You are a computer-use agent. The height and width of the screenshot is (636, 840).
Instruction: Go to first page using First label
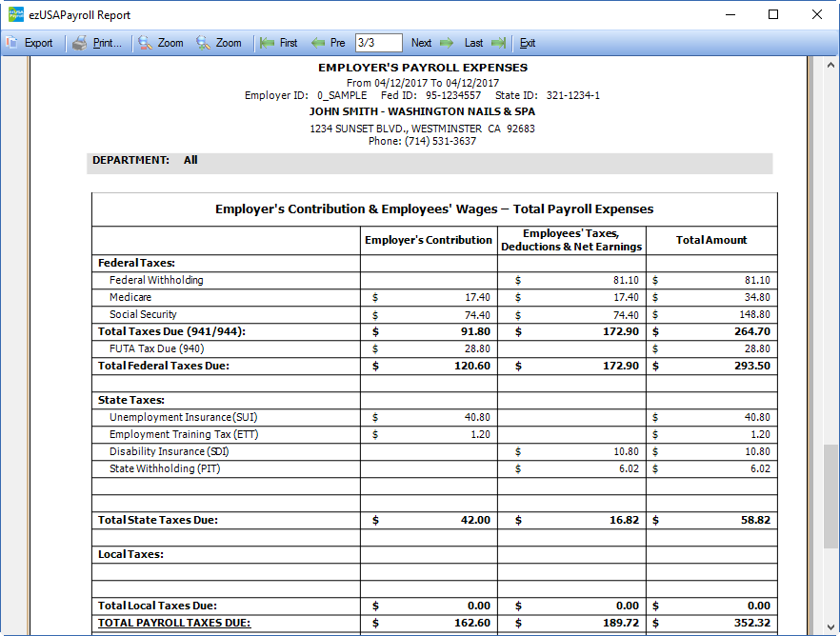tap(289, 43)
